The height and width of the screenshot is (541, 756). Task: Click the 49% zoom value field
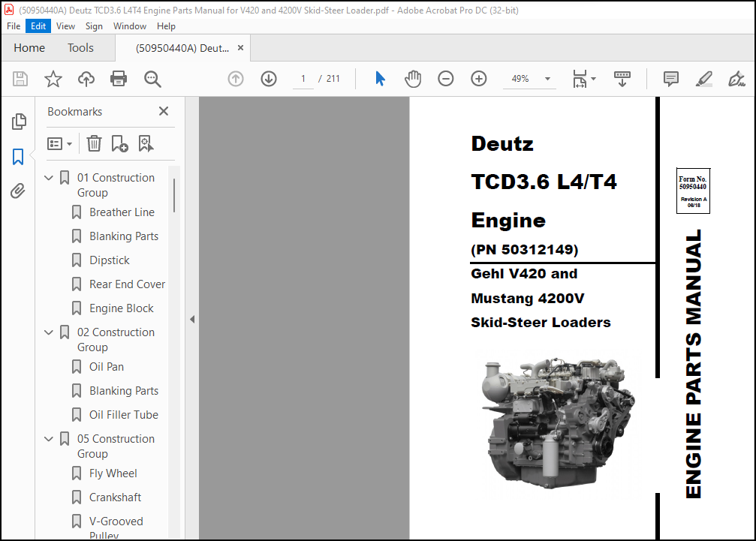click(x=520, y=79)
